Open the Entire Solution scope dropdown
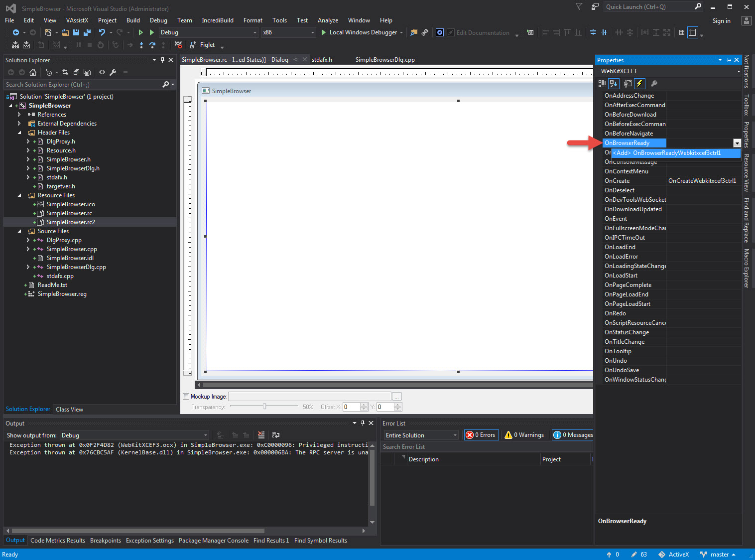755x560 pixels. [x=421, y=435]
